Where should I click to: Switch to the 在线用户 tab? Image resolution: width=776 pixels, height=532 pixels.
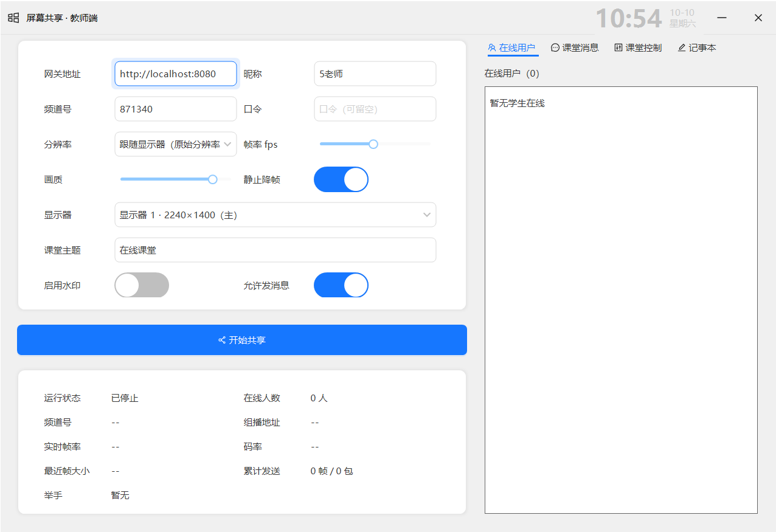(x=513, y=47)
